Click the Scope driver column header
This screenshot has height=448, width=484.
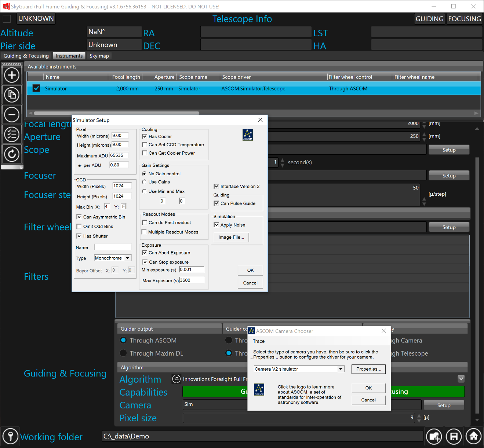pos(273,77)
